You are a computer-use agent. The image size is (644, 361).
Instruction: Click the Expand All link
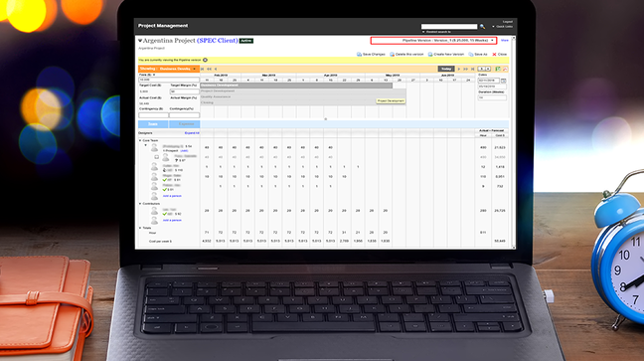point(192,133)
